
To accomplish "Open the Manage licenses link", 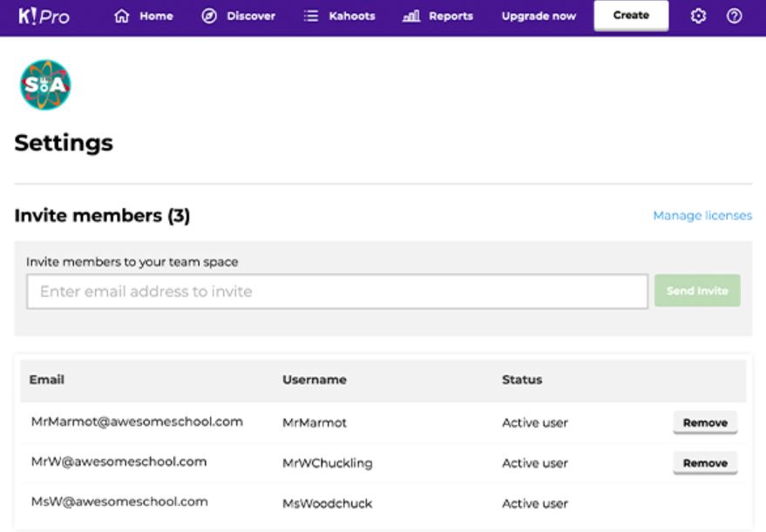I will pyautogui.click(x=702, y=216).
